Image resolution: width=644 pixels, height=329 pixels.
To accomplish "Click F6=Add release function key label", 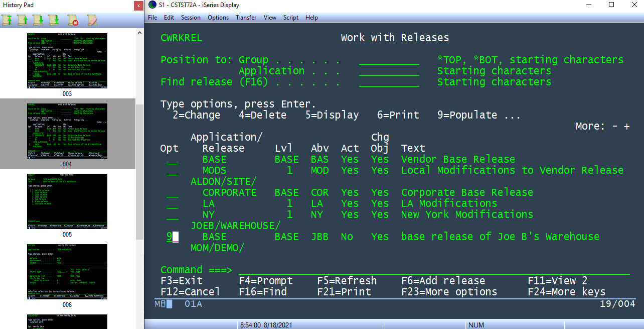I will 443,280.
